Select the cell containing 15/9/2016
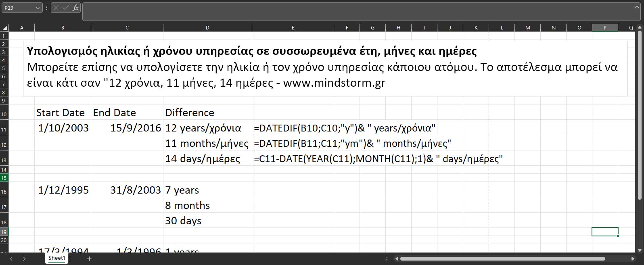Viewport: 644px width, 265px height. 127,128
